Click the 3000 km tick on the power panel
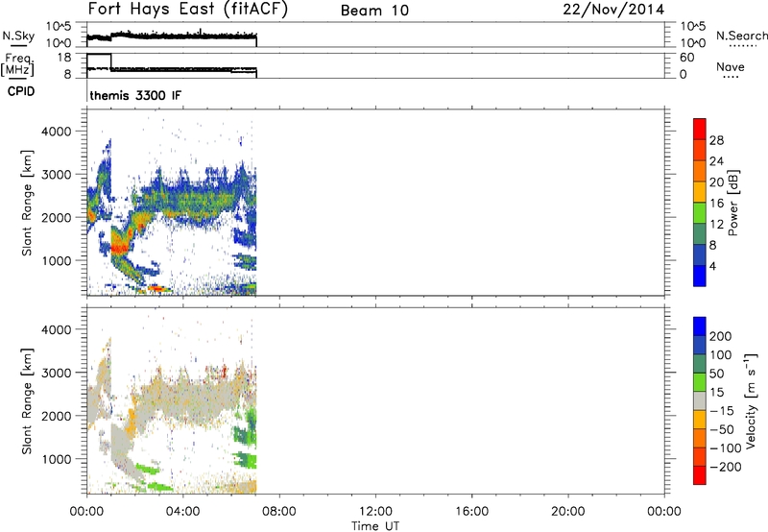 (57, 175)
